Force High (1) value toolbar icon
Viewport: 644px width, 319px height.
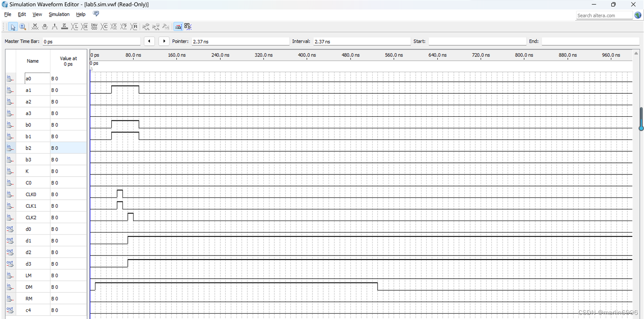[55, 27]
